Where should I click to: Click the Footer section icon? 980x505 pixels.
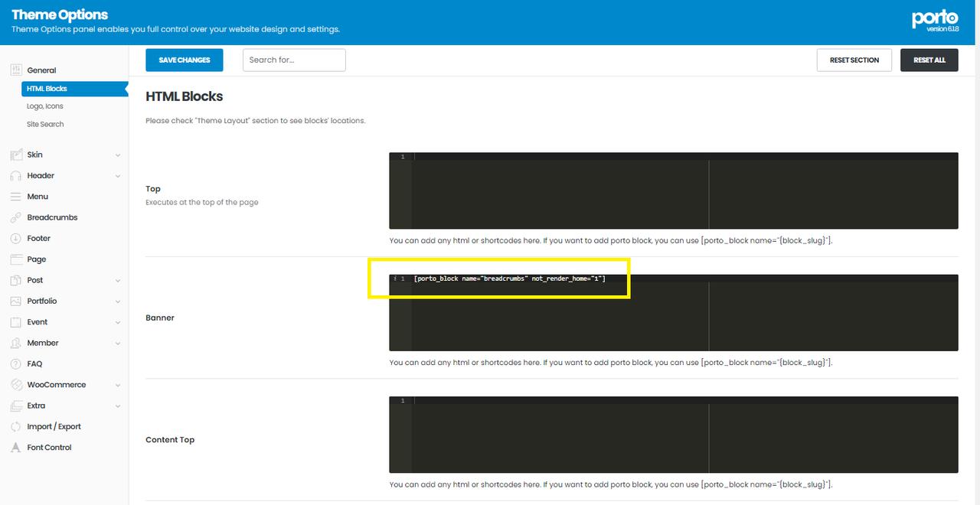pyautogui.click(x=16, y=238)
